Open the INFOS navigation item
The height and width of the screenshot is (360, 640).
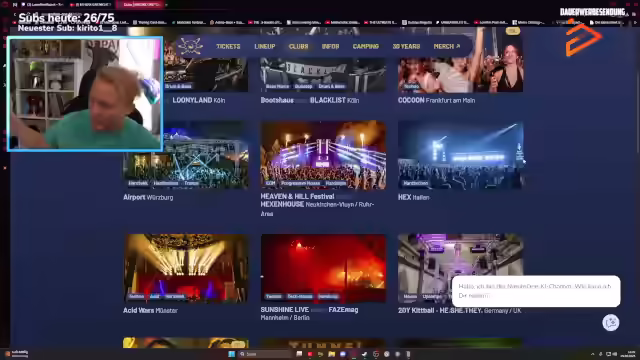tap(330, 47)
